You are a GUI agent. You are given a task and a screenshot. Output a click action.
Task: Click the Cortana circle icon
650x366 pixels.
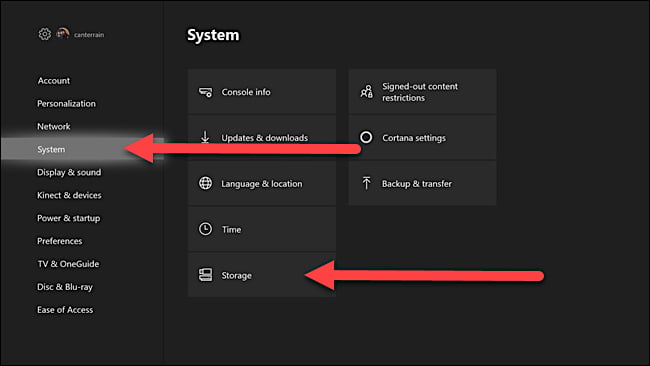tap(366, 137)
